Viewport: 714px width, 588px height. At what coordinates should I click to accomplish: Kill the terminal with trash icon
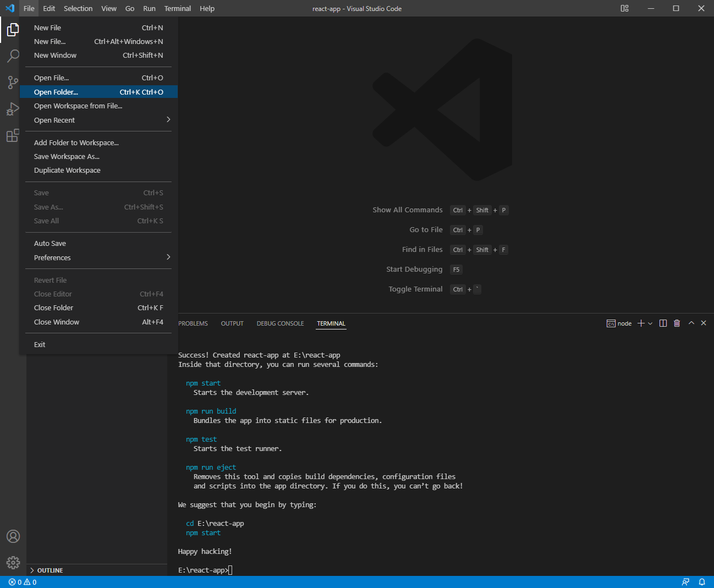[677, 323]
